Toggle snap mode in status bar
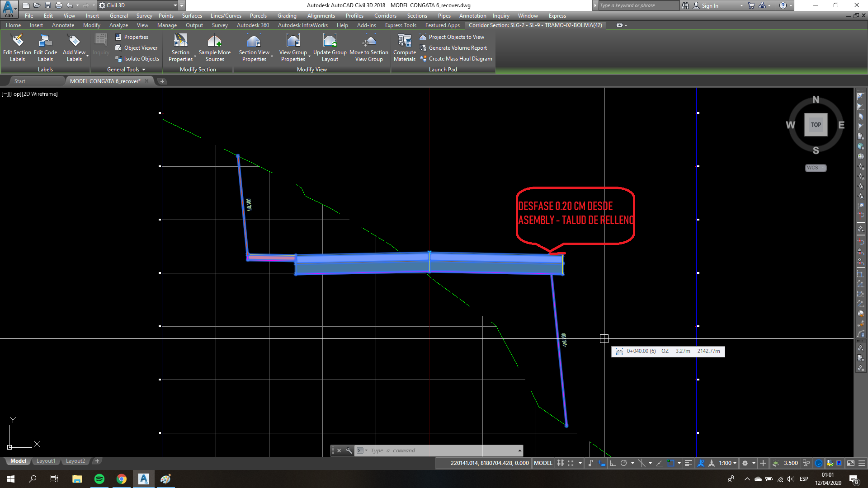Image resolution: width=868 pixels, height=488 pixels. click(x=571, y=463)
